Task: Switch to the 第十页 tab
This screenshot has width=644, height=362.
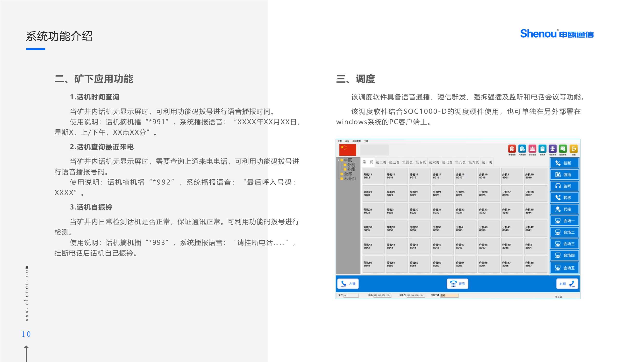Action: (x=487, y=162)
